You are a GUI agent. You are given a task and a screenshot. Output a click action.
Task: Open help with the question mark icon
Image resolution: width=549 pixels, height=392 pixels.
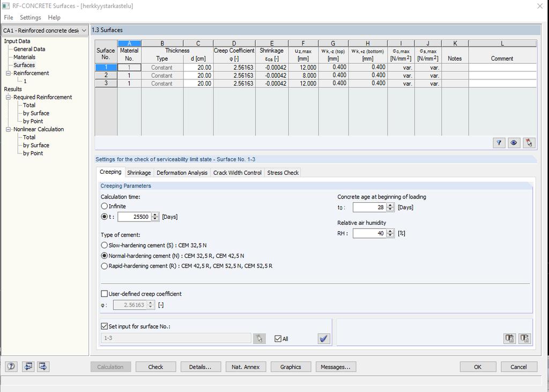coord(11,366)
